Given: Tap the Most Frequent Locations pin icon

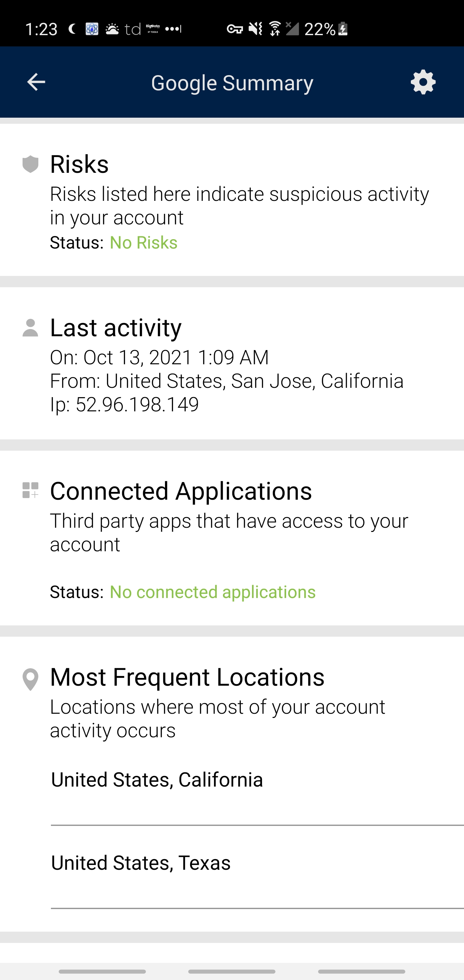Looking at the screenshot, I should pyautogui.click(x=30, y=679).
